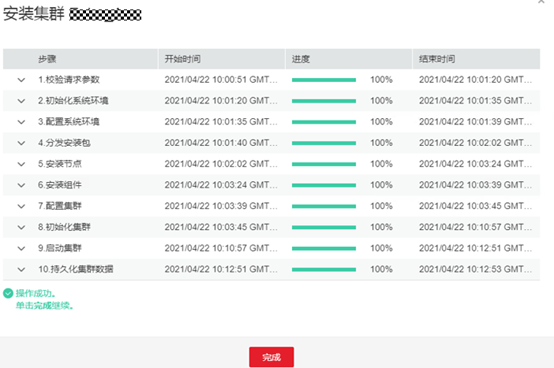Select the 8.初始化集群 step name

64,227
